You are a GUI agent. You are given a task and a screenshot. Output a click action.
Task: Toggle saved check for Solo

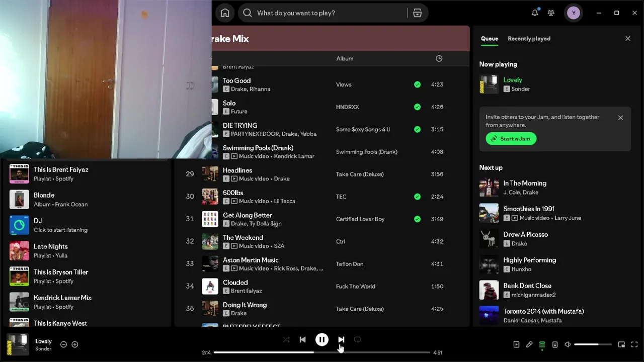(417, 107)
